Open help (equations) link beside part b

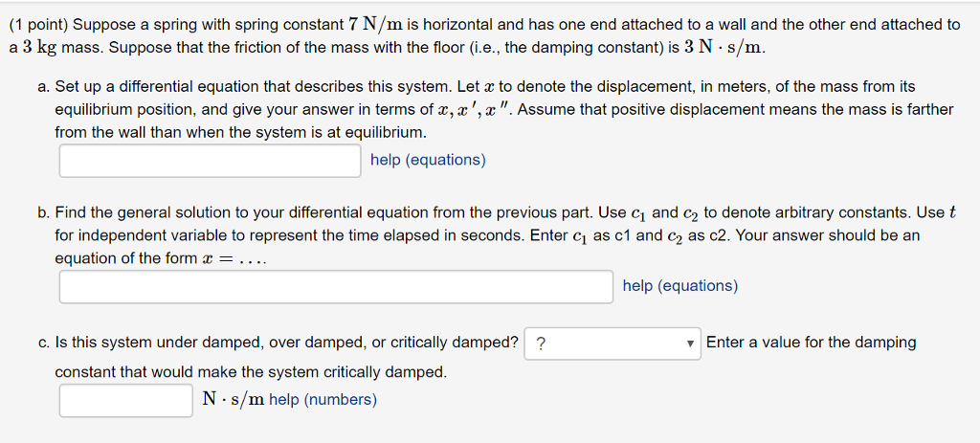(679, 286)
